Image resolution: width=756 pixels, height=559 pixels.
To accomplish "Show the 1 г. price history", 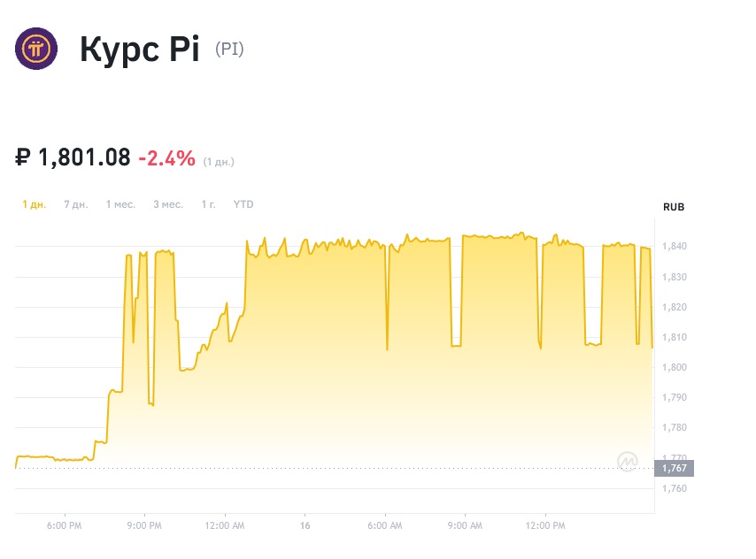I will tap(208, 204).
